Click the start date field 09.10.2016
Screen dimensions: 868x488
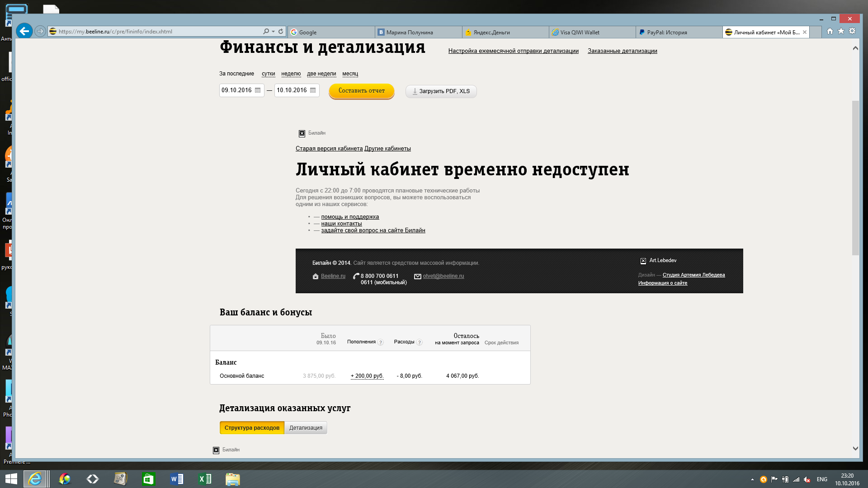241,90
